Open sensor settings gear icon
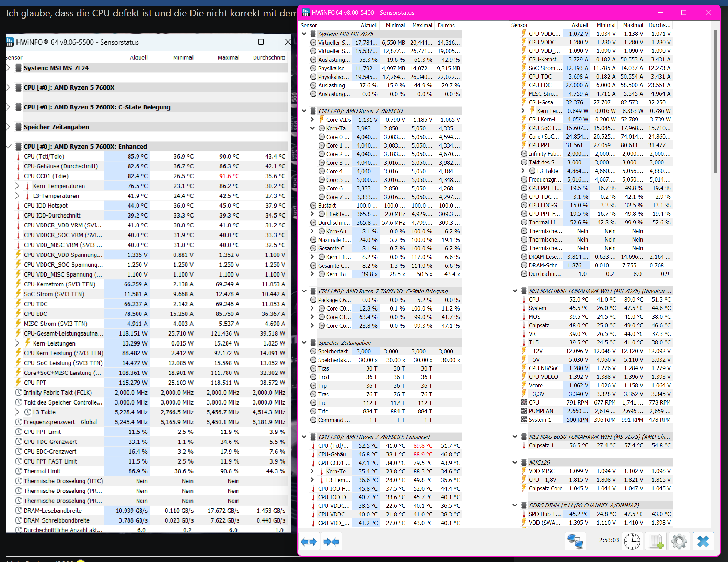Viewport: 728px width, 562px height. tap(679, 542)
